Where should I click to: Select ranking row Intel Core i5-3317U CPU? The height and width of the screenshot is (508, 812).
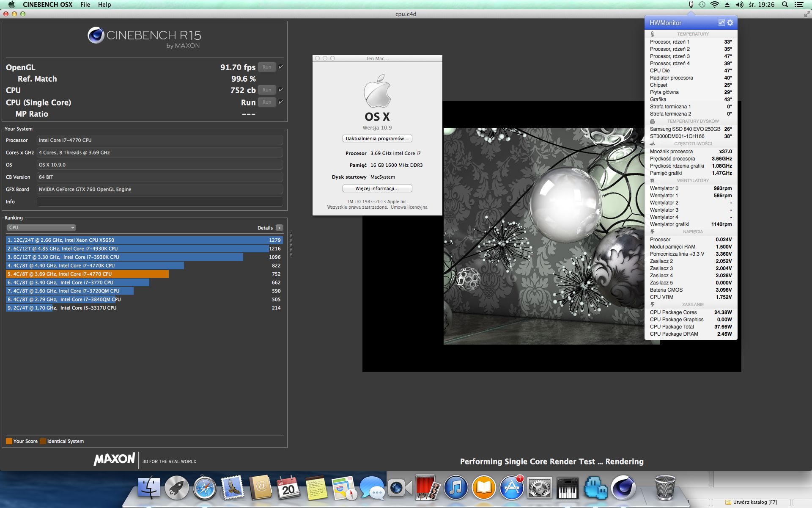(144, 308)
